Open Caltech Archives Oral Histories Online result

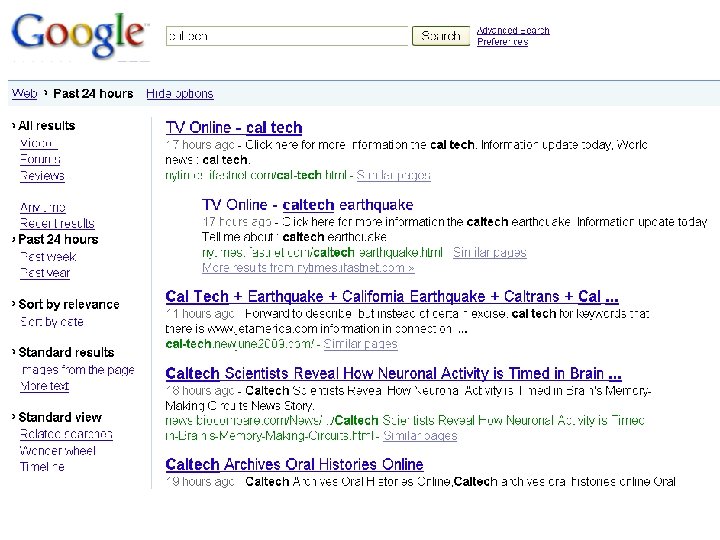click(294, 465)
